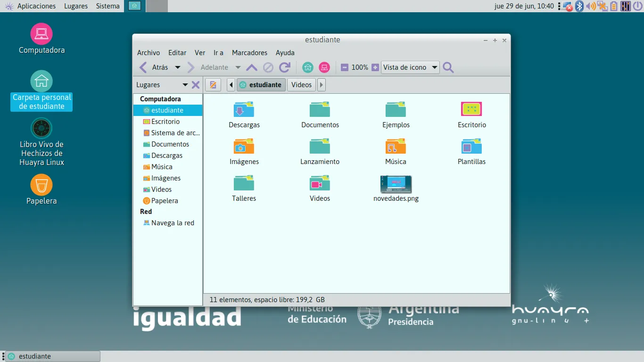The image size is (644, 362).
Task: Reload the current folder view
Action: pyautogui.click(x=285, y=67)
